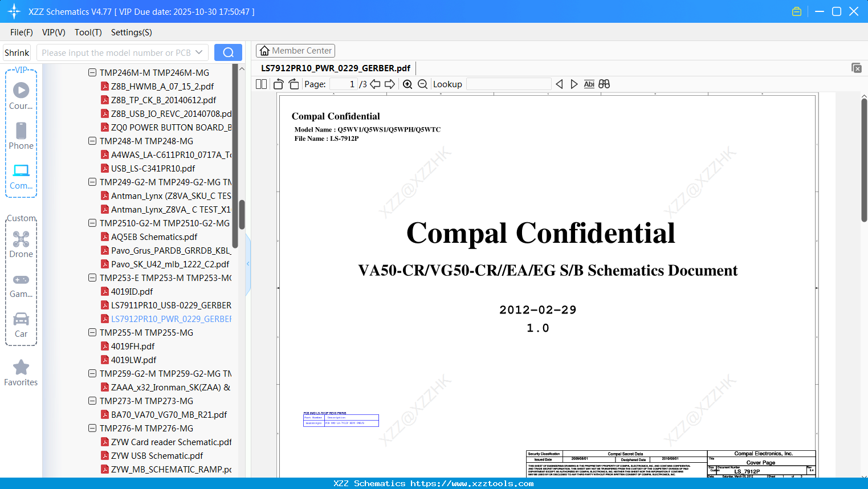
Task: Open the AQ5EB Schematics.pdf file
Action: coord(149,237)
